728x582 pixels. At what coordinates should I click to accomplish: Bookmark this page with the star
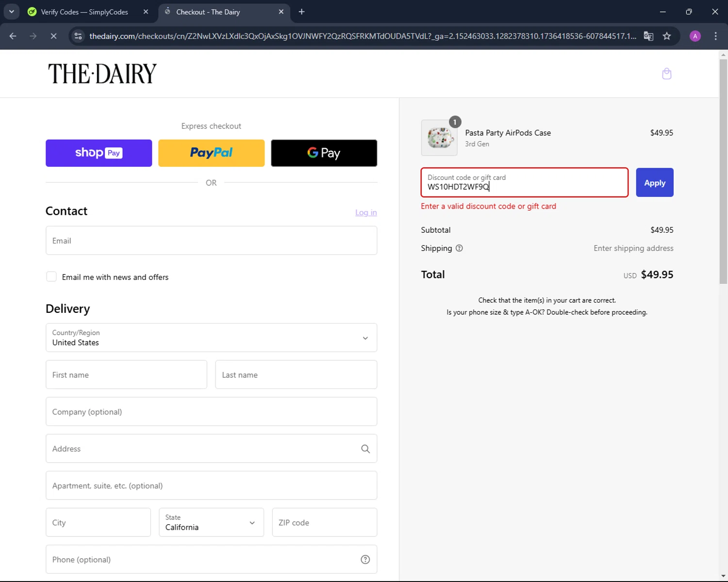tap(667, 36)
